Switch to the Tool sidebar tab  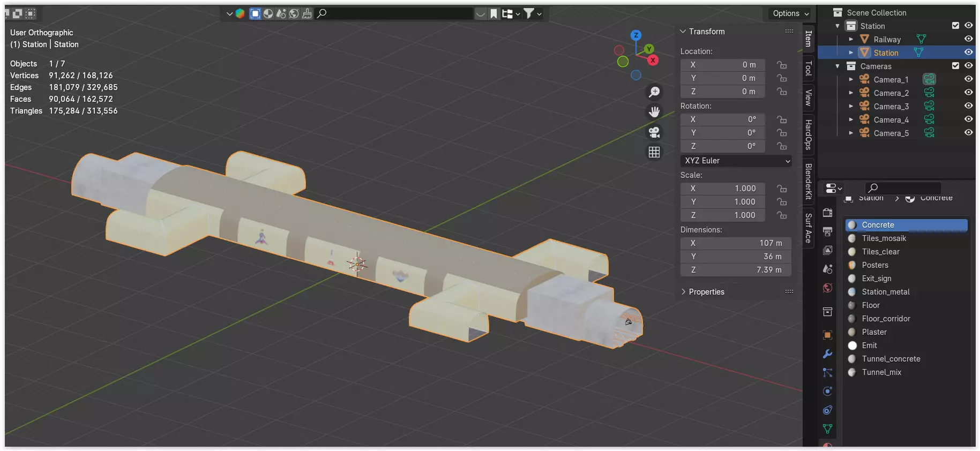[809, 68]
